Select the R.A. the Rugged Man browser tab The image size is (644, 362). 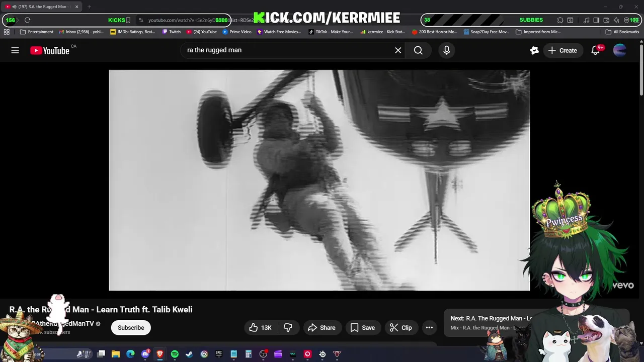click(41, 7)
